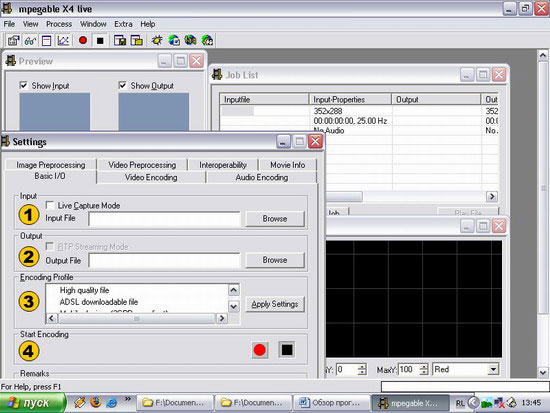
Task: Open the job list window icon
Action: point(46,41)
